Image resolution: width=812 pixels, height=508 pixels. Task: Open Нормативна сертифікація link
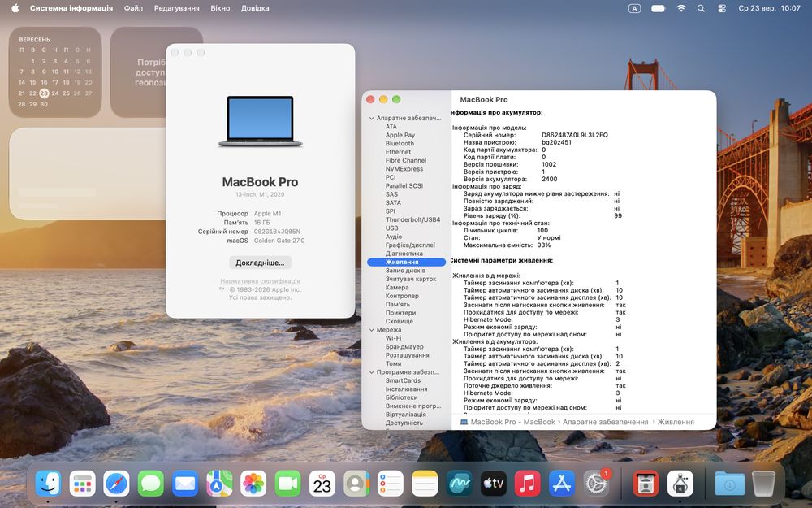[260, 281]
